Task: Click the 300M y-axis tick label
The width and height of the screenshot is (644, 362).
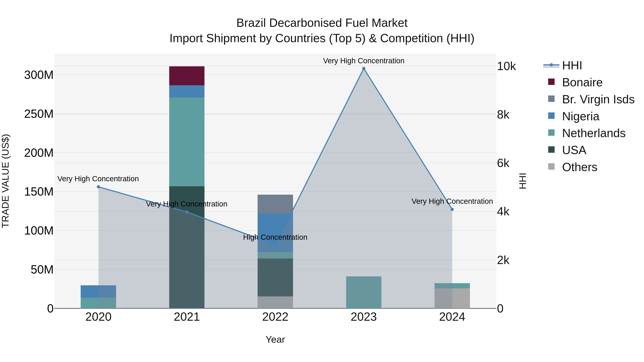Action: [x=39, y=75]
